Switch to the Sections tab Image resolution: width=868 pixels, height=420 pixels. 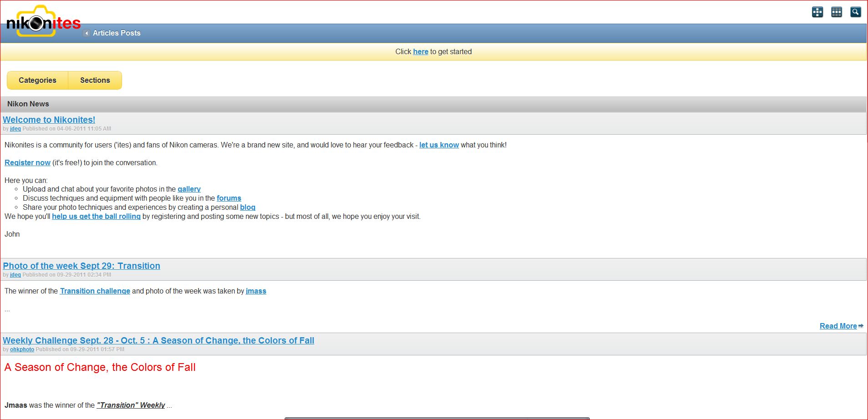click(95, 80)
